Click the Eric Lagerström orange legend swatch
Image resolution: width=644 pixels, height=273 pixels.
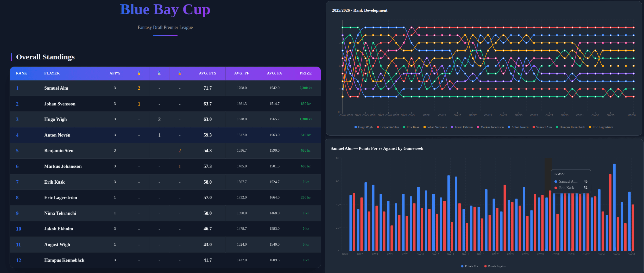(590, 127)
